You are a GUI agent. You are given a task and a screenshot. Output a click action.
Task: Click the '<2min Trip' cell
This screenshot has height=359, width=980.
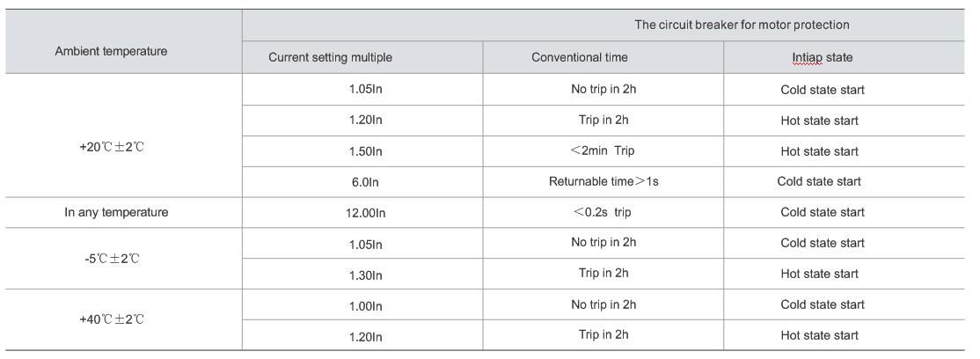click(x=603, y=150)
